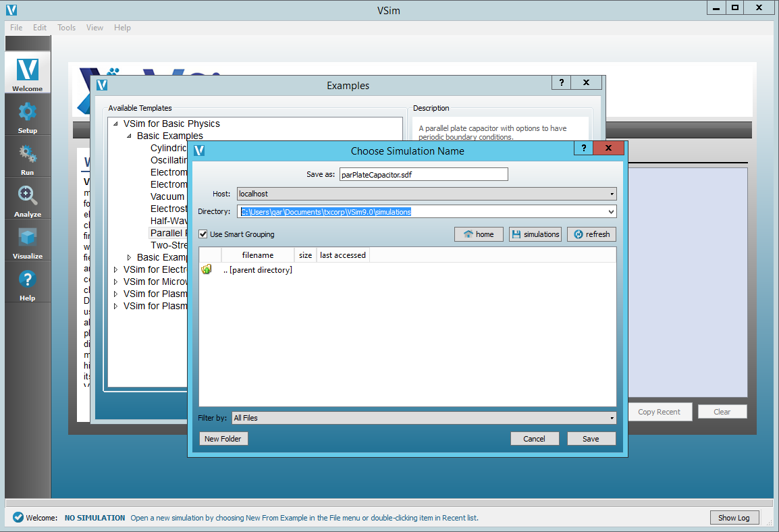Click the V icon in Examples dialog title
This screenshot has height=532, width=779.
[102, 85]
